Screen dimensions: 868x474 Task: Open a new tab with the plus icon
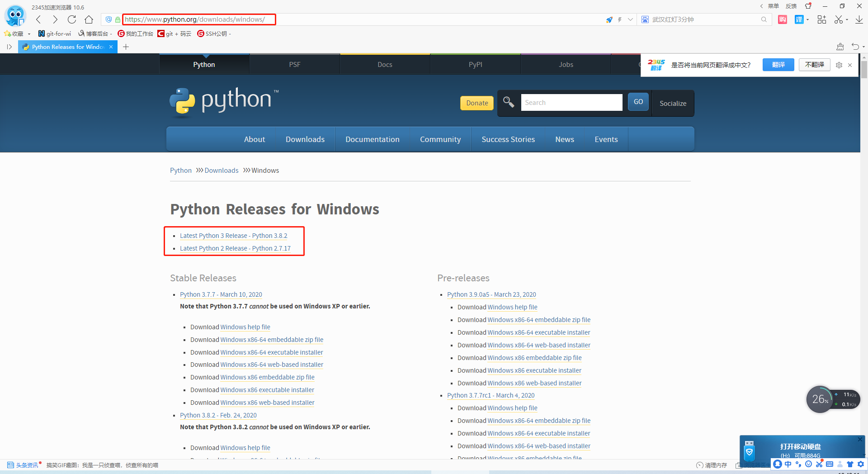tap(126, 47)
